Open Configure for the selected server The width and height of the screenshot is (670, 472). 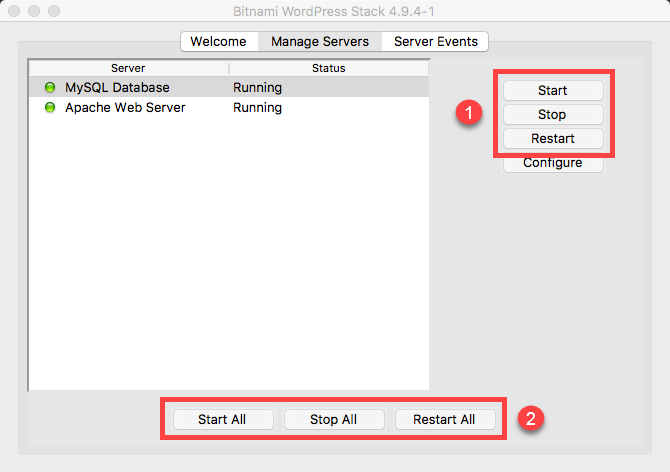coord(553,163)
